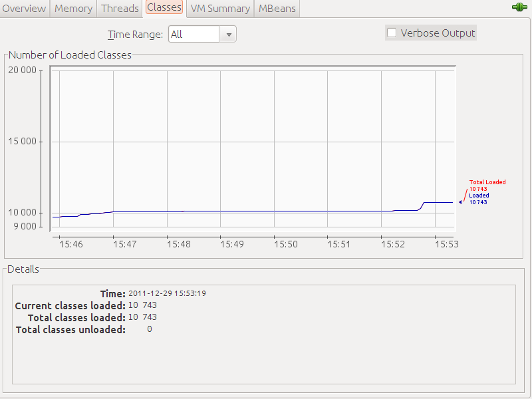Viewport: 532px width, 399px height.
Task: Open the MBeans tab
Action: [x=278, y=9]
